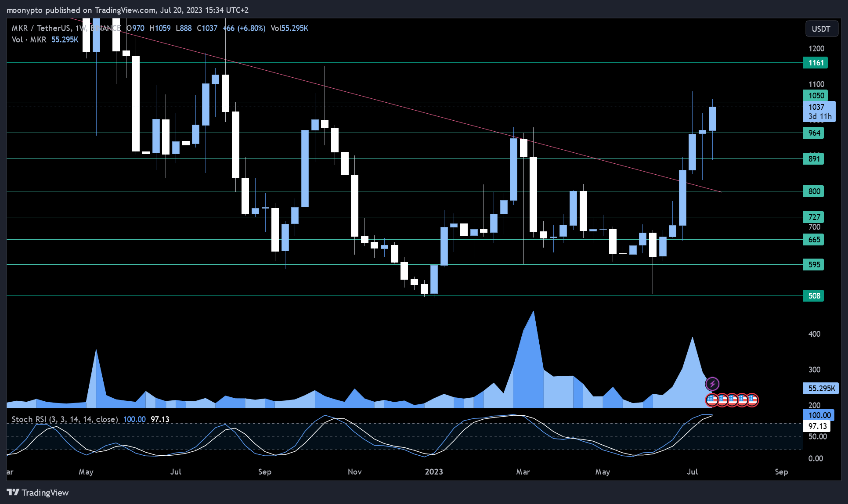Open the USDT currency selector
Image resolution: width=848 pixels, height=504 pixels.
click(x=821, y=29)
